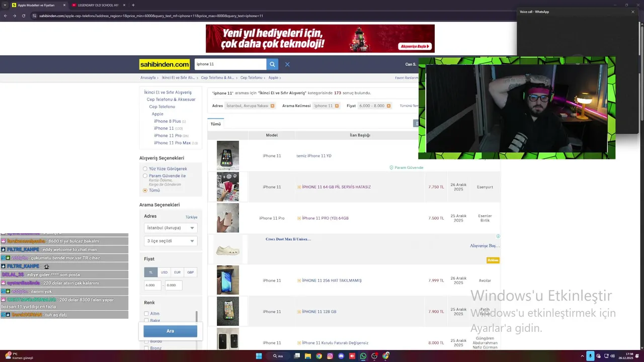This screenshot has width=644, height=362.
Task: Select the Tümü shopping option
Action: pyautogui.click(x=145, y=191)
